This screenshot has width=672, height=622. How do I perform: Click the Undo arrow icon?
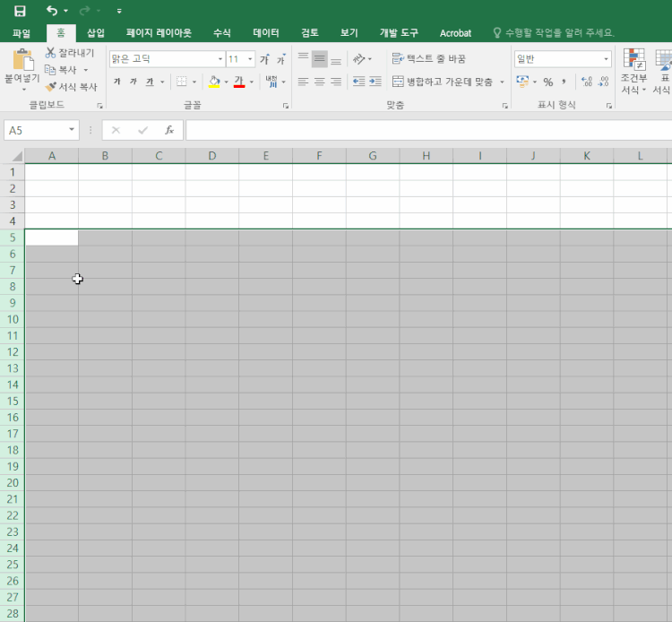tap(52, 11)
